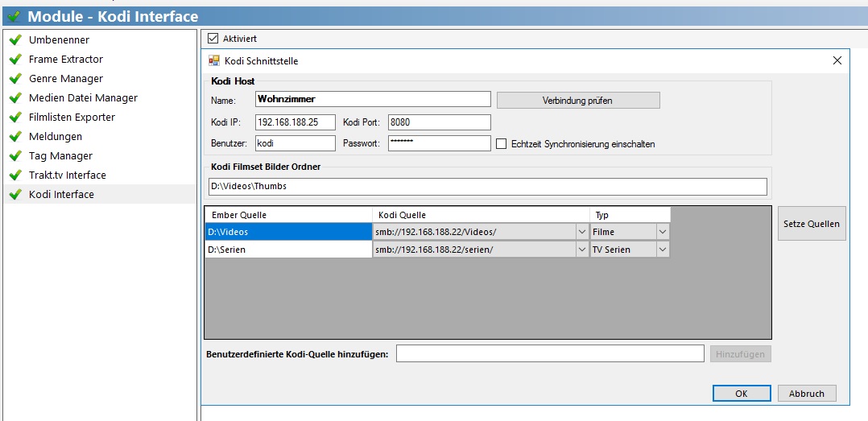
Task: Select Meldungen module
Action: coord(100,136)
